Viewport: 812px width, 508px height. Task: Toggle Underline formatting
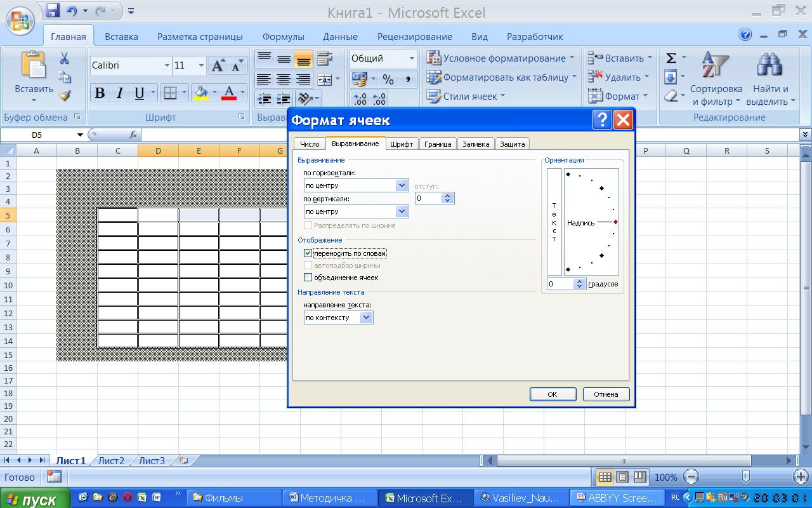click(139, 93)
